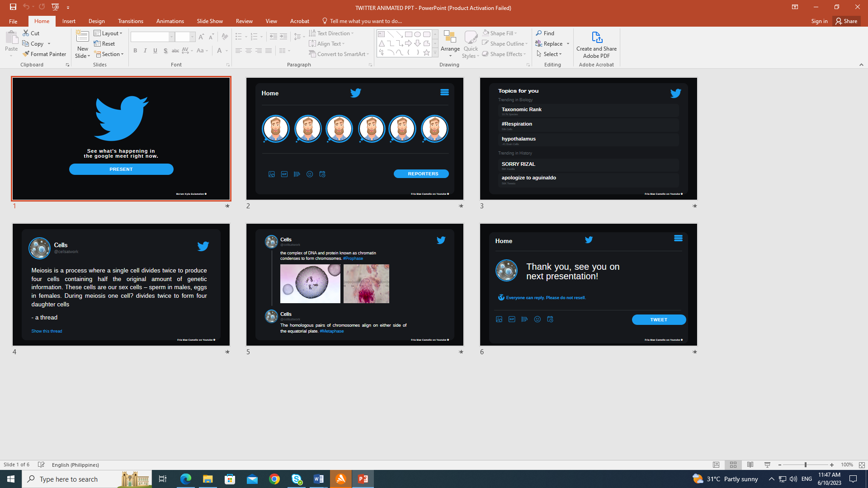The height and width of the screenshot is (488, 868).
Task: Toggle Bold formatting
Action: pos(135,51)
